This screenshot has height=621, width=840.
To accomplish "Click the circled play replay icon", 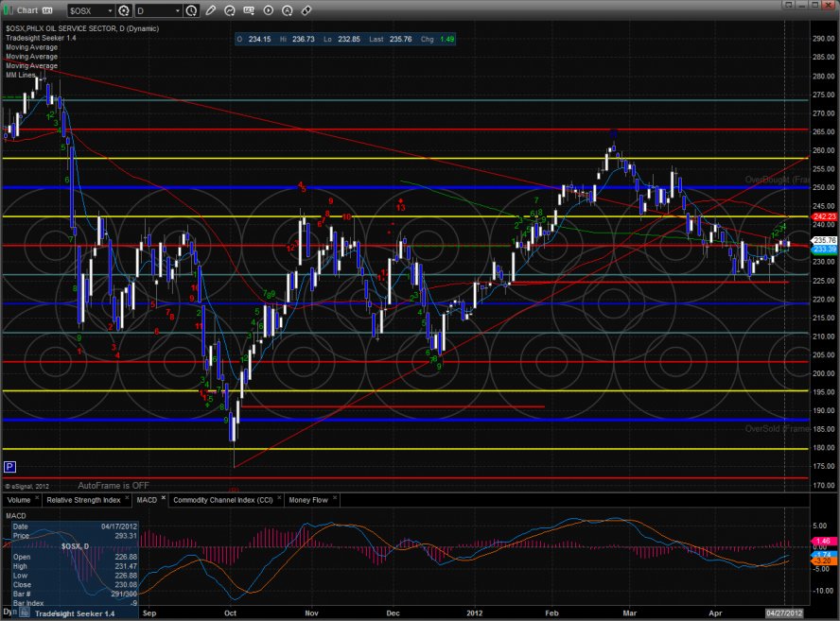I will (269, 10).
